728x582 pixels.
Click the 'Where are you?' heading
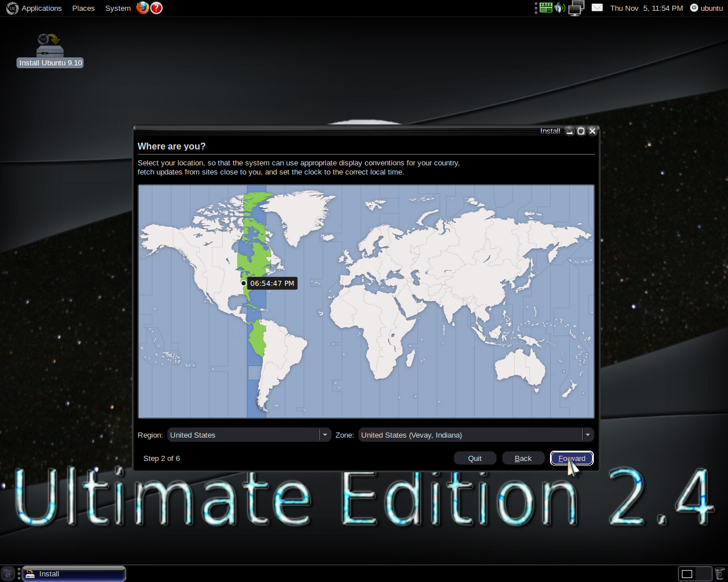(x=172, y=146)
